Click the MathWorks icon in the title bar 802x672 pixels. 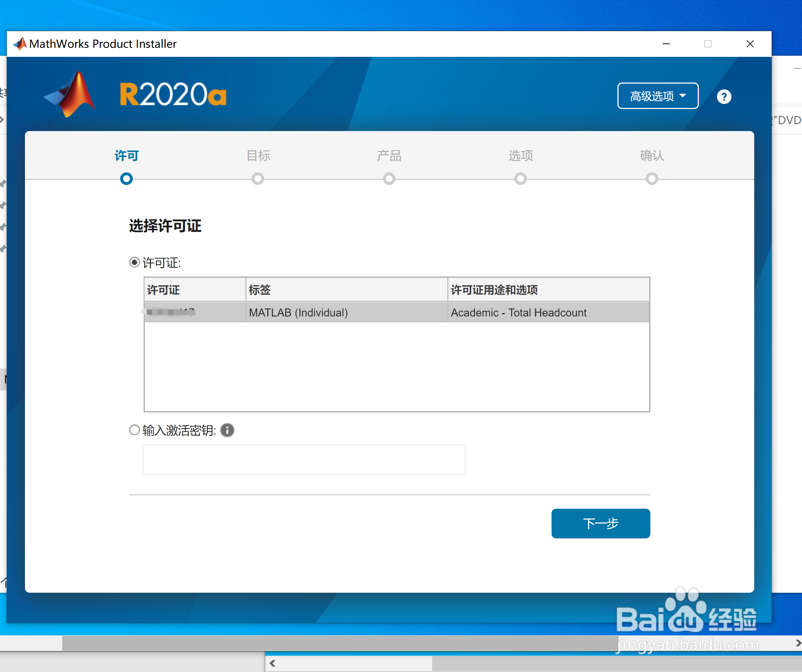coord(20,43)
